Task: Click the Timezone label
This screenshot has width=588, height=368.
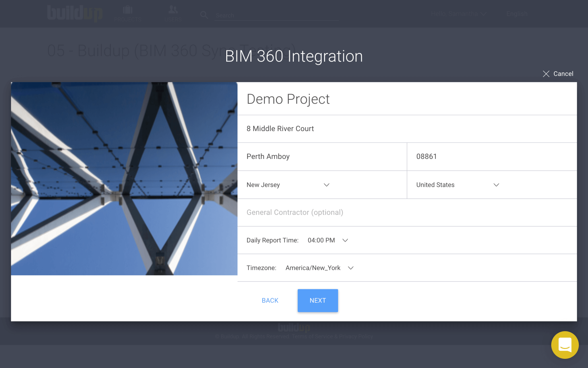Action: [x=261, y=268]
